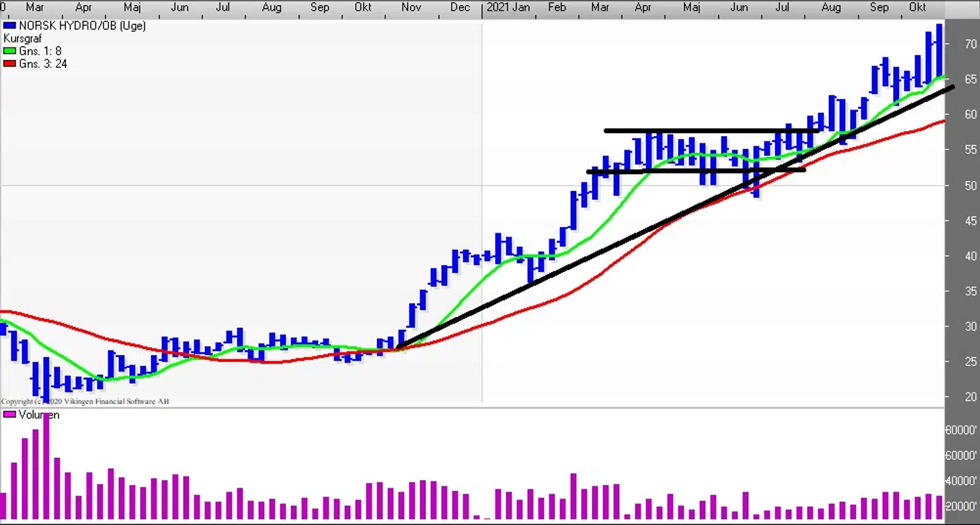Click the Volumen panel label
980x525 pixels.
coord(39,415)
